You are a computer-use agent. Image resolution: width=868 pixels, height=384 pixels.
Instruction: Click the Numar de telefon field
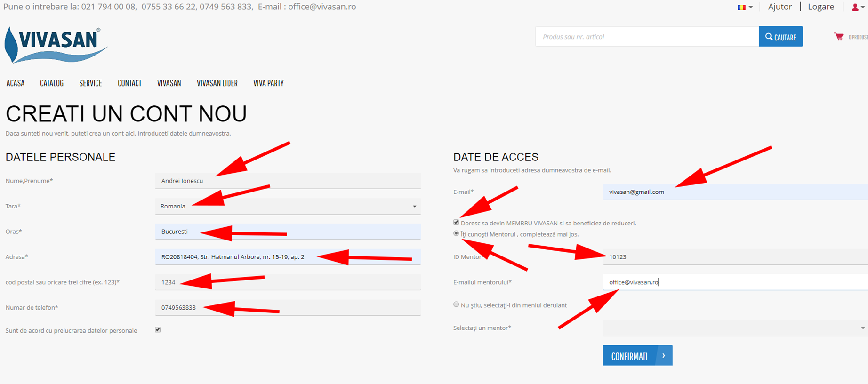(x=288, y=308)
